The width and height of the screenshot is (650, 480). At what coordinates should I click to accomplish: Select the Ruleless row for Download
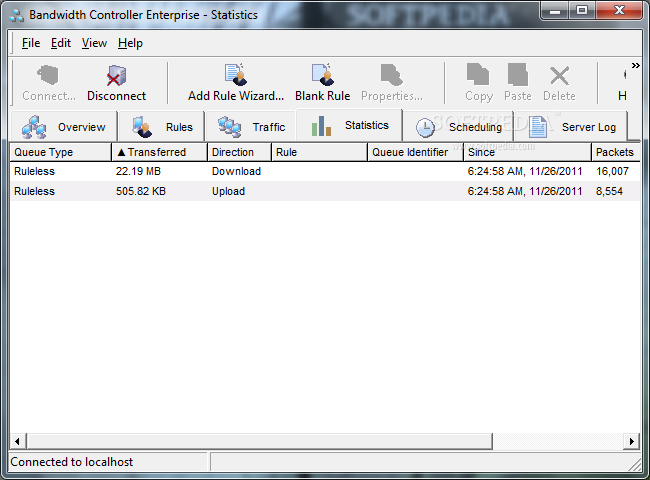tap(325, 171)
